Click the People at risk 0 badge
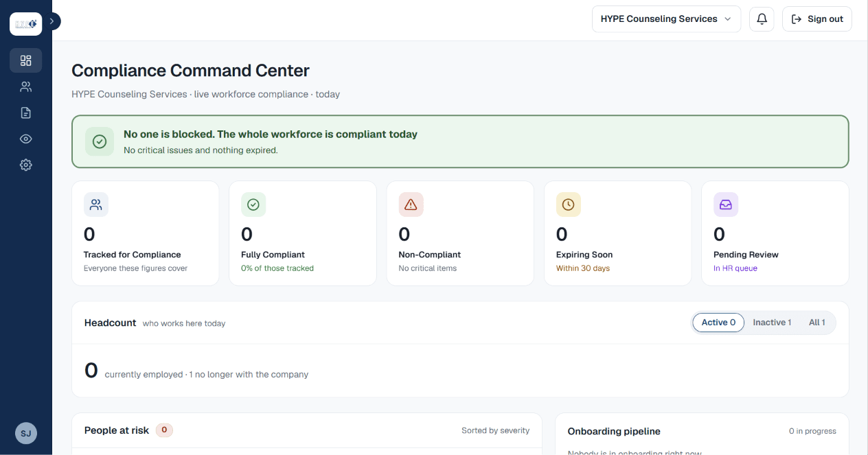This screenshot has width=868, height=455. (x=164, y=430)
